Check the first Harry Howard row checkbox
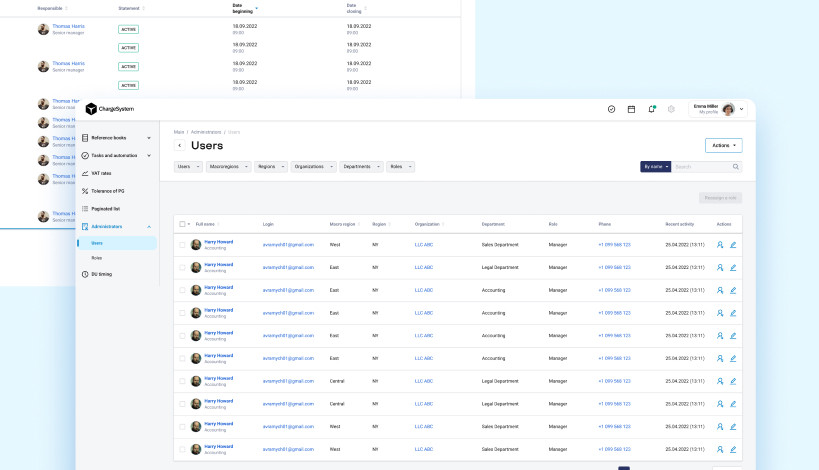Image resolution: width=819 pixels, height=470 pixels. tap(183, 244)
